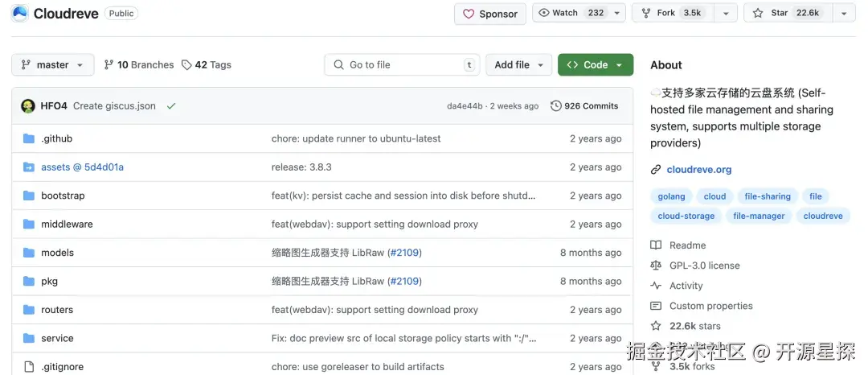The width and height of the screenshot is (868, 375).
Task: Open the green Code dropdown
Action: tap(596, 65)
